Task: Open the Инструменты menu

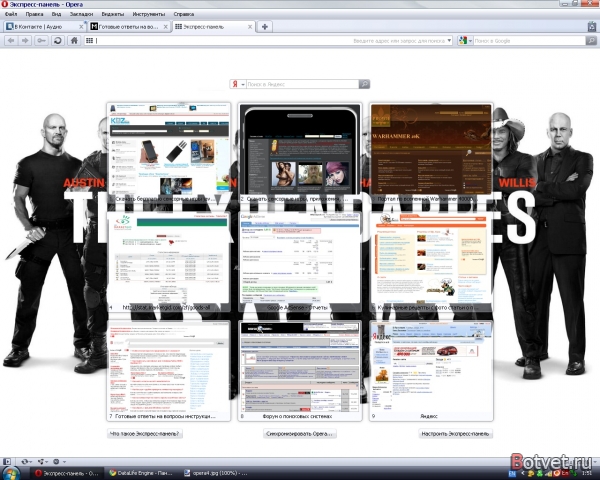Action: point(148,14)
